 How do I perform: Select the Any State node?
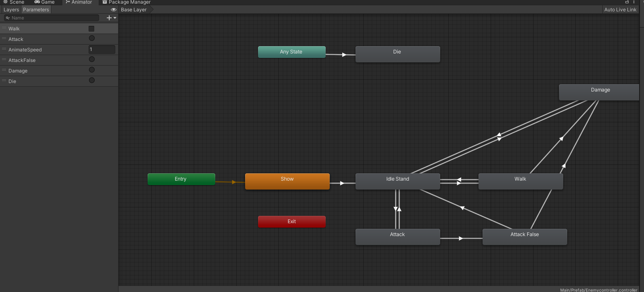point(292,52)
